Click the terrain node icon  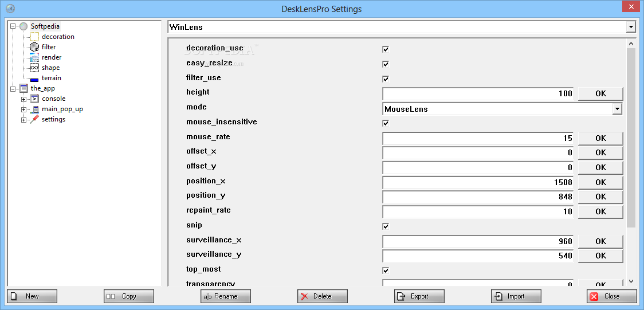(x=34, y=79)
